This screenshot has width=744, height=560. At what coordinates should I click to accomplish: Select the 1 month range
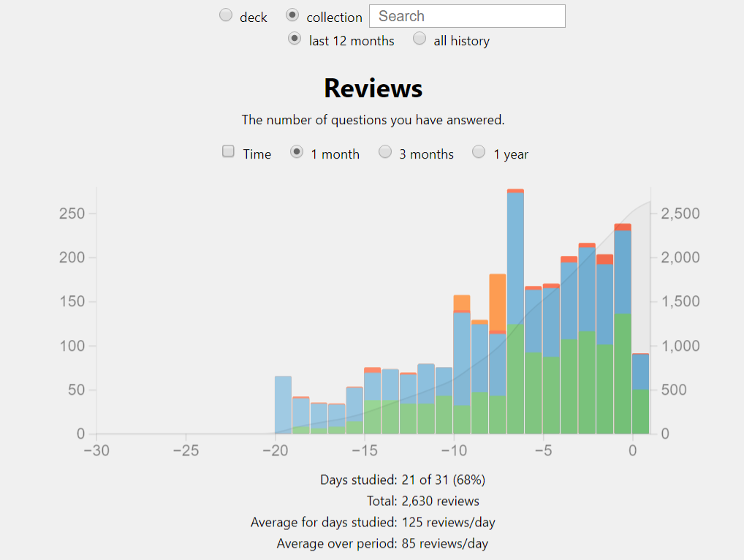pyautogui.click(x=297, y=152)
